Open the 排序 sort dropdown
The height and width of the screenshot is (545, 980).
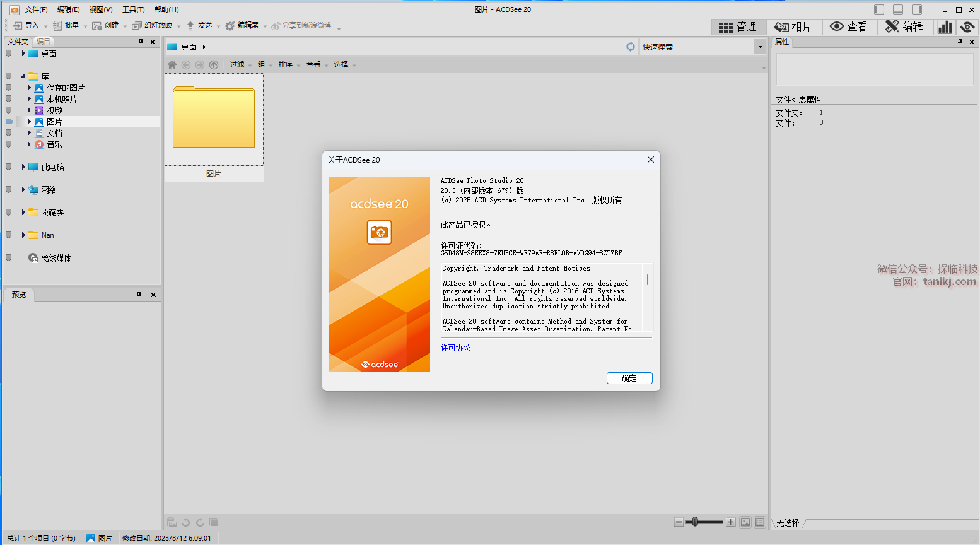coord(289,65)
